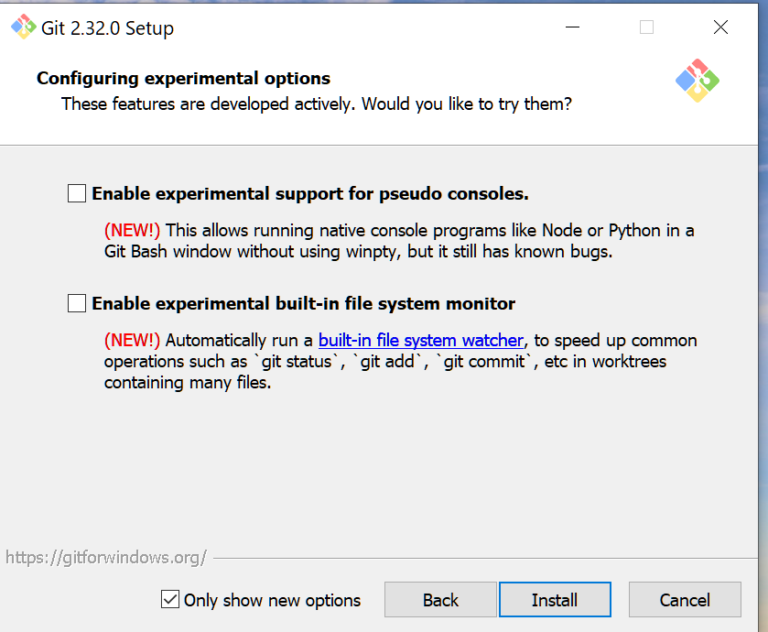Click the 'These features are developed actively' subtitle
768x632 pixels.
tap(316, 104)
